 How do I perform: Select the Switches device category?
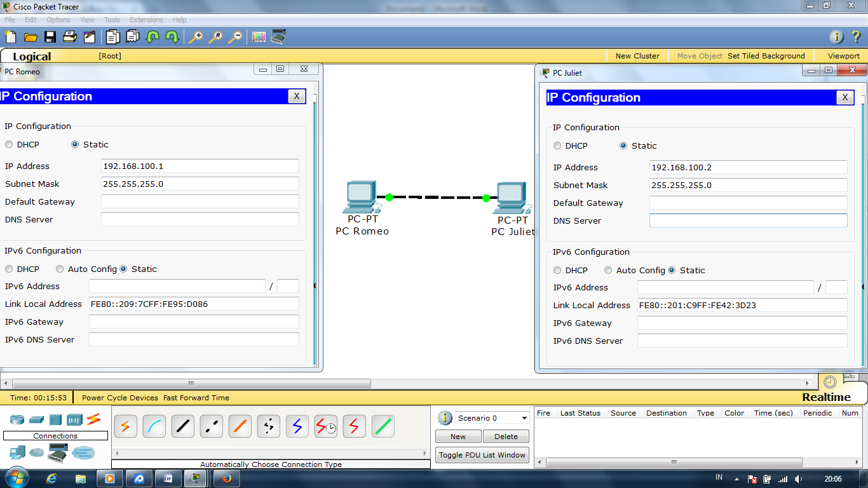point(36,419)
